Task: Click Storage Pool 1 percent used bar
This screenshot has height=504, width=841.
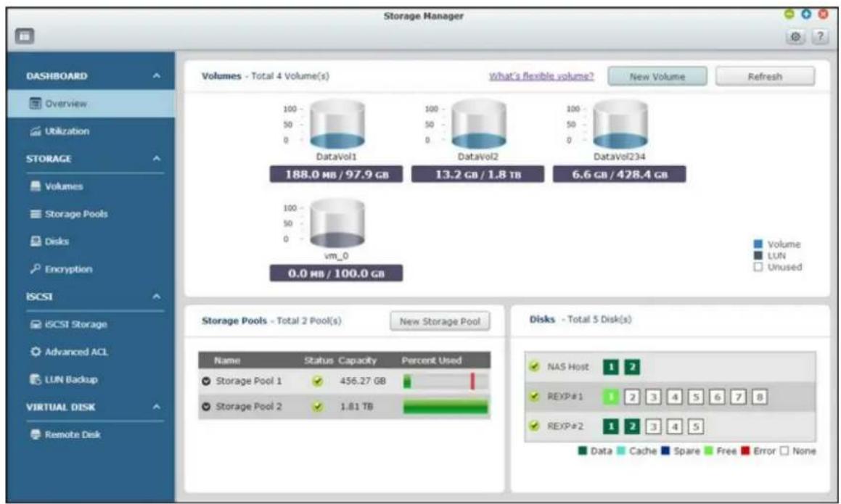Action: pos(446,381)
